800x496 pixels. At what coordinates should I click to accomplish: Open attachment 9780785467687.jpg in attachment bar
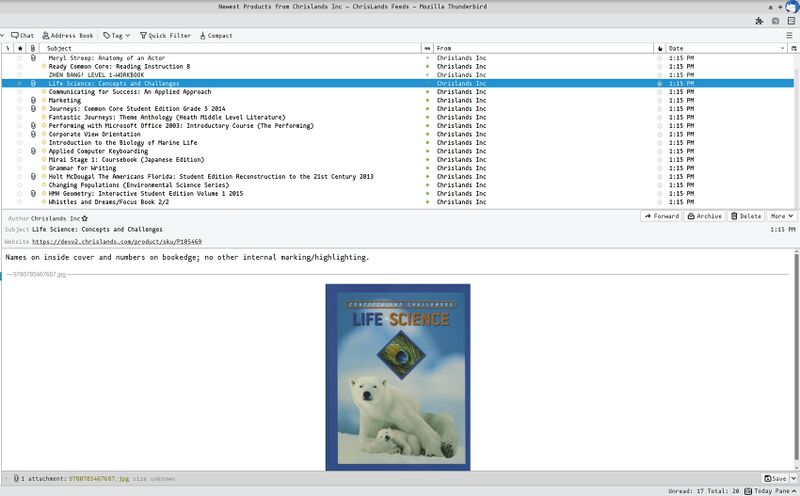tap(98, 479)
